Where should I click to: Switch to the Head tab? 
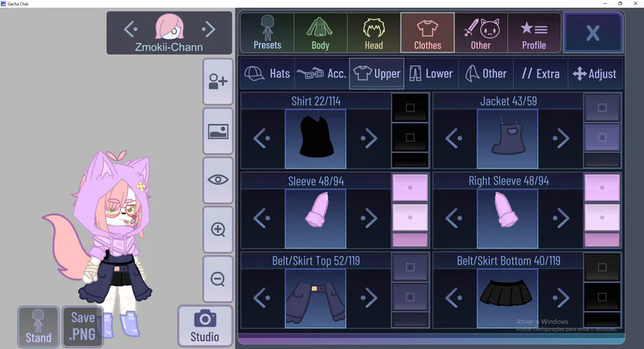coord(374,33)
